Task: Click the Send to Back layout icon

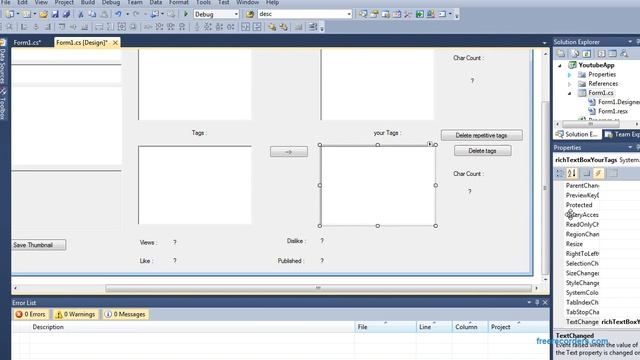Action: click(284, 27)
